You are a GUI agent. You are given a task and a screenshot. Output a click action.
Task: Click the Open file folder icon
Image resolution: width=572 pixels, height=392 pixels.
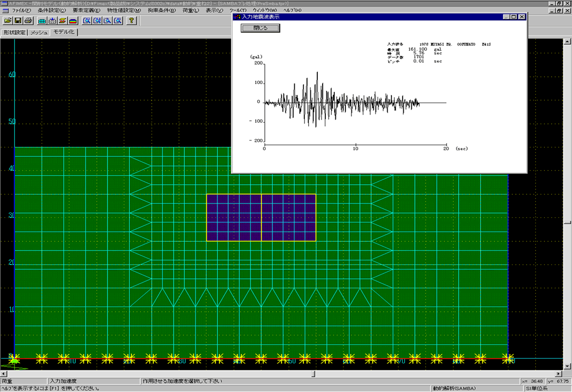click(x=8, y=21)
